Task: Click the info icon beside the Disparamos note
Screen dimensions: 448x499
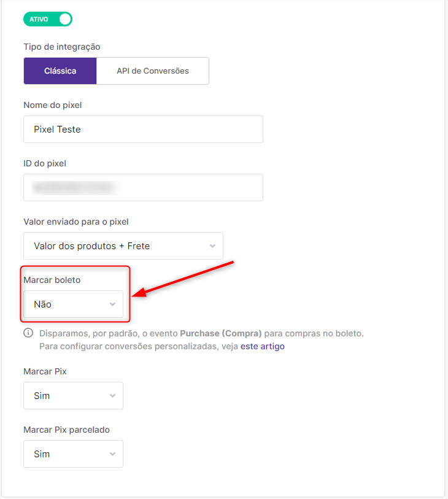Action: (x=28, y=333)
